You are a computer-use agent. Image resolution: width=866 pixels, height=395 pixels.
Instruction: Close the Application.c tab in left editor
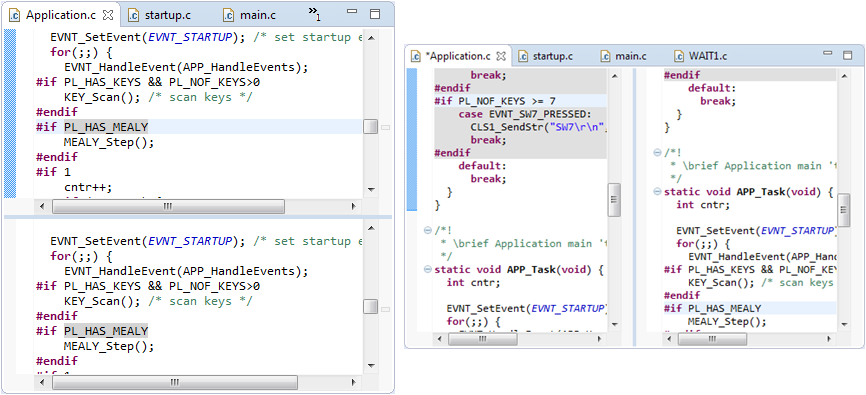pos(108,14)
